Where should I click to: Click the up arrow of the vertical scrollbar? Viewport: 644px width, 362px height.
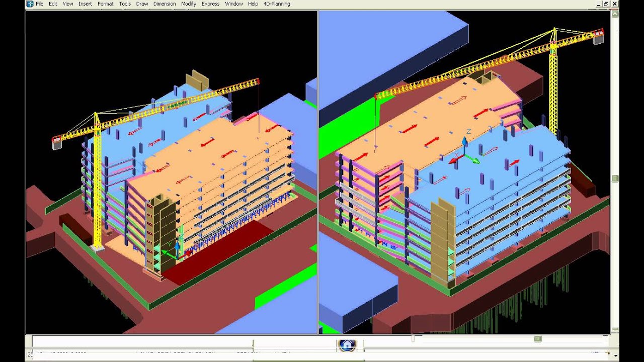point(615,14)
